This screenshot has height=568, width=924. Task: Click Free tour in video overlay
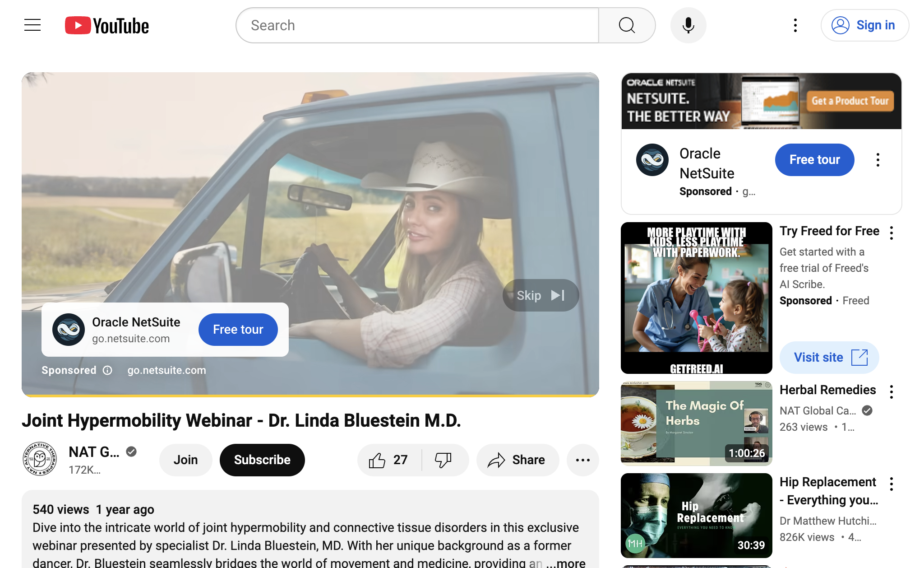click(238, 330)
